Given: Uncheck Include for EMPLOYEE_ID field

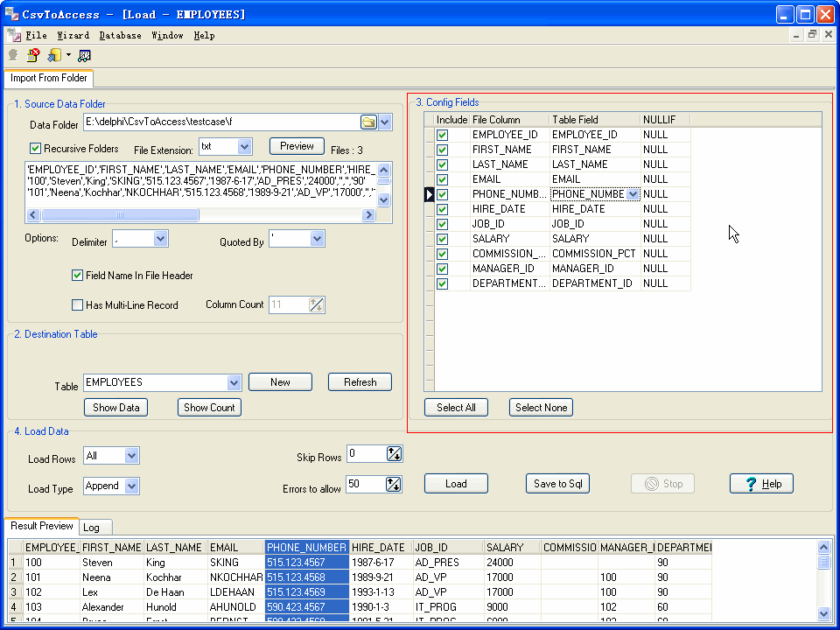Looking at the screenshot, I should 442,135.
